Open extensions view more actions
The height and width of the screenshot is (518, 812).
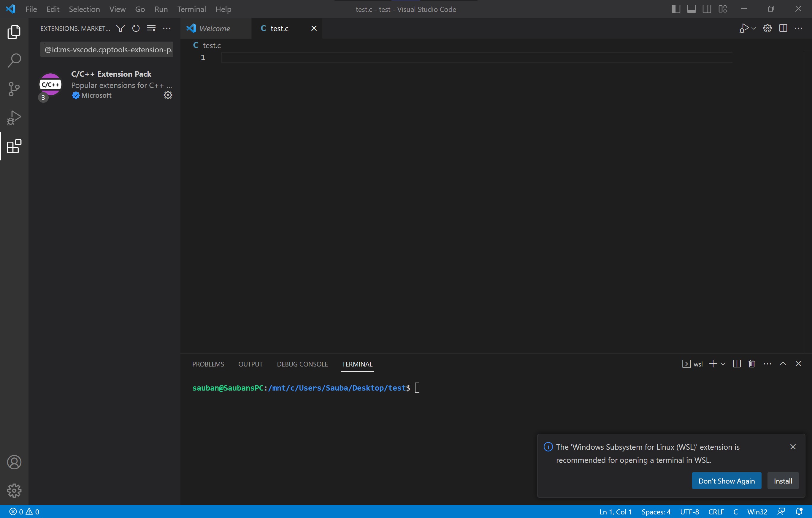[x=166, y=28]
